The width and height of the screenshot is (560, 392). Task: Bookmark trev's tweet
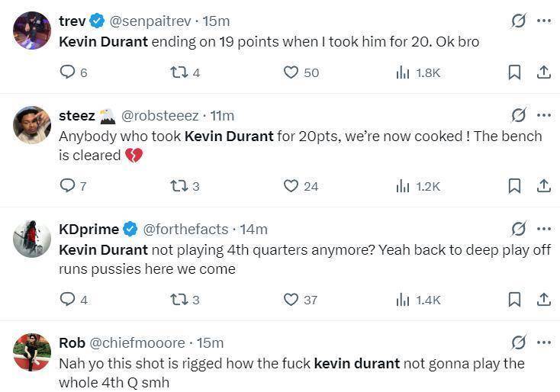tap(515, 72)
